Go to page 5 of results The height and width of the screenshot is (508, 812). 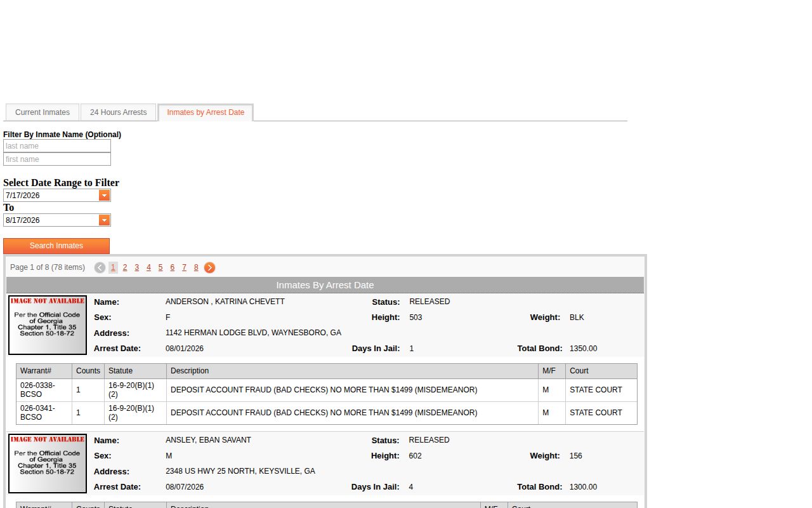160,268
